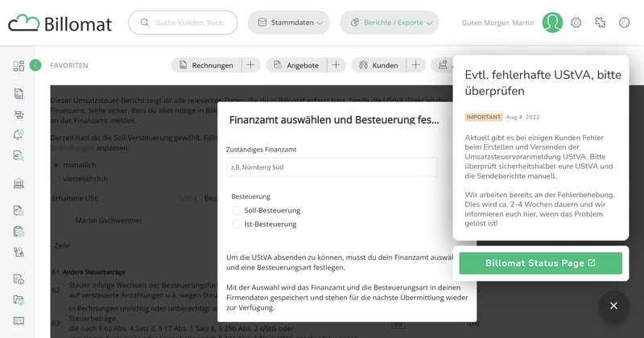Click the Zuständiges Finanzamt input field

pos(332,167)
